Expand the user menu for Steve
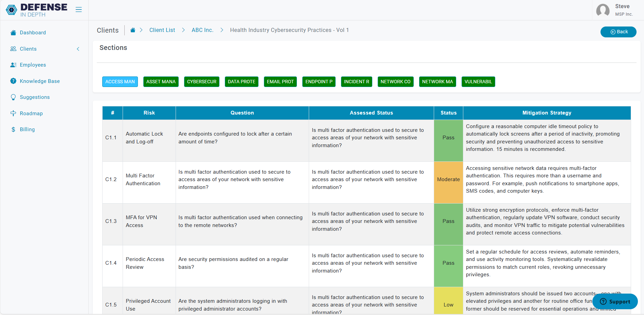Image resolution: width=644 pixels, height=315 pixels. (616, 10)
